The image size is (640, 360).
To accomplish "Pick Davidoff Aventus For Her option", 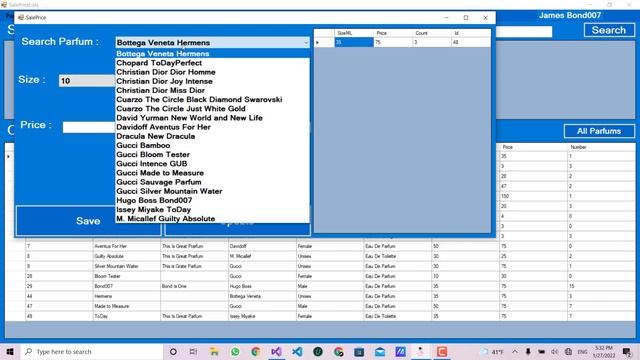I will point(212,127).
